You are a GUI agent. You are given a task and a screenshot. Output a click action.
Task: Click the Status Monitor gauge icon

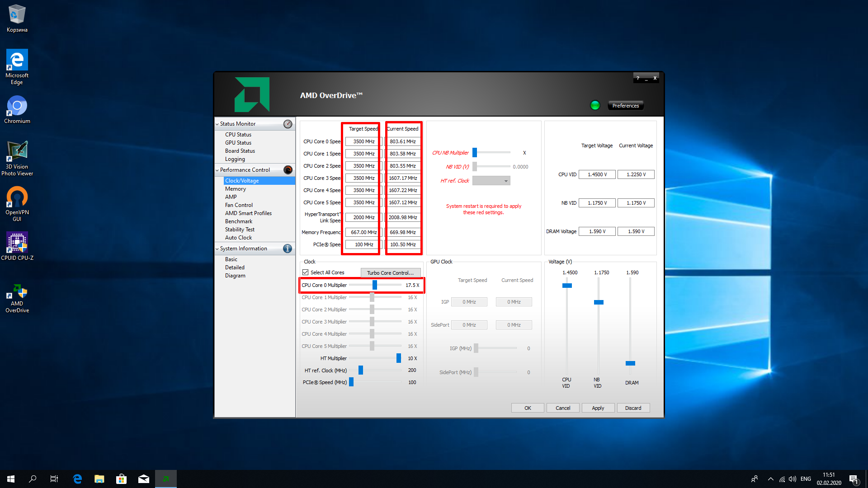(288, 124)
